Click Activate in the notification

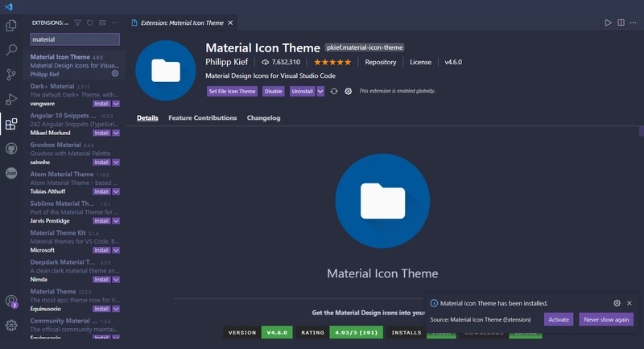[x=559, y=319]
